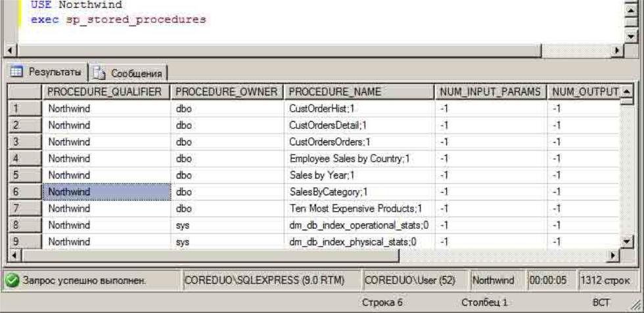Select row header number 2
The height and width of the screenshot is (313, 644).
[x=25, y=126]
